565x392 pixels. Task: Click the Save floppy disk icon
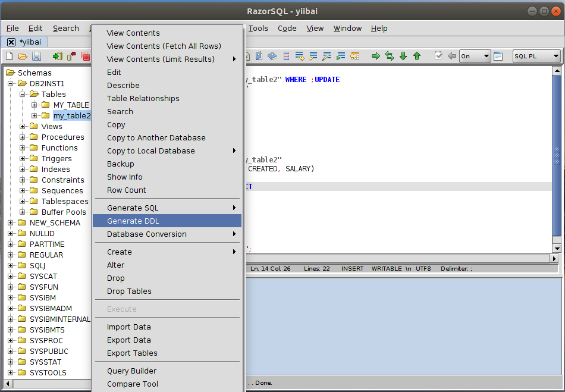click(x=36, y=56)
